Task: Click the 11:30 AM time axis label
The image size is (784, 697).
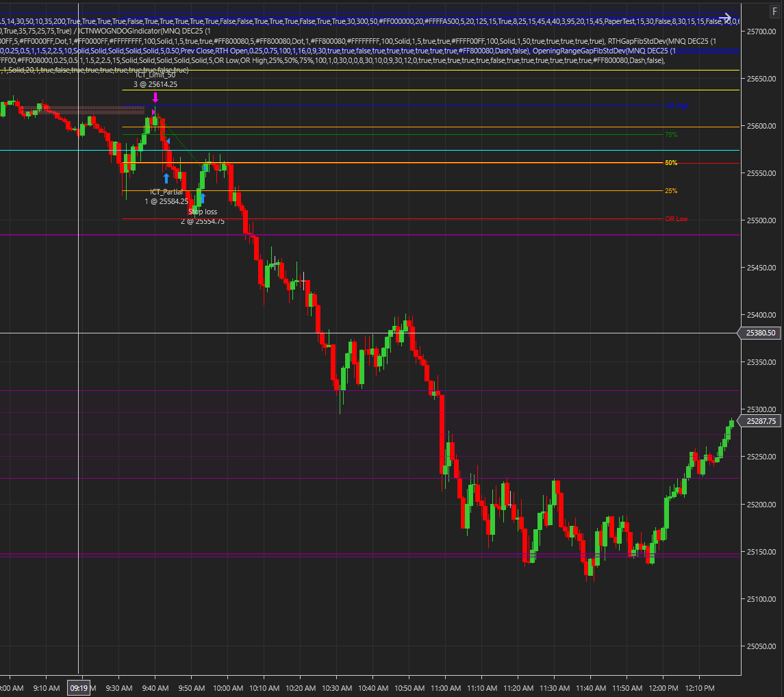Action: point(555,689)
